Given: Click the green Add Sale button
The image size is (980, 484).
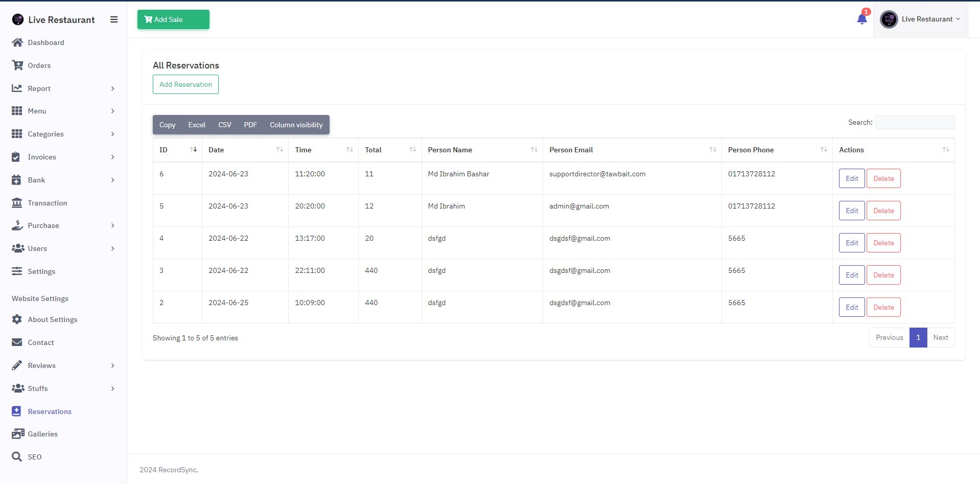Looking at the screenshot, I should (173, 19).
